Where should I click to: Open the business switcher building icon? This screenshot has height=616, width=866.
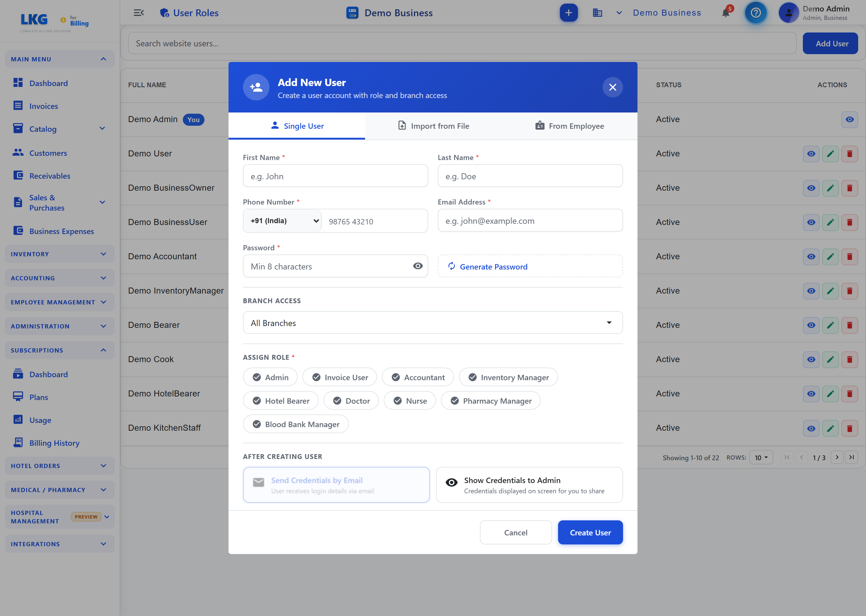point(597,13)
